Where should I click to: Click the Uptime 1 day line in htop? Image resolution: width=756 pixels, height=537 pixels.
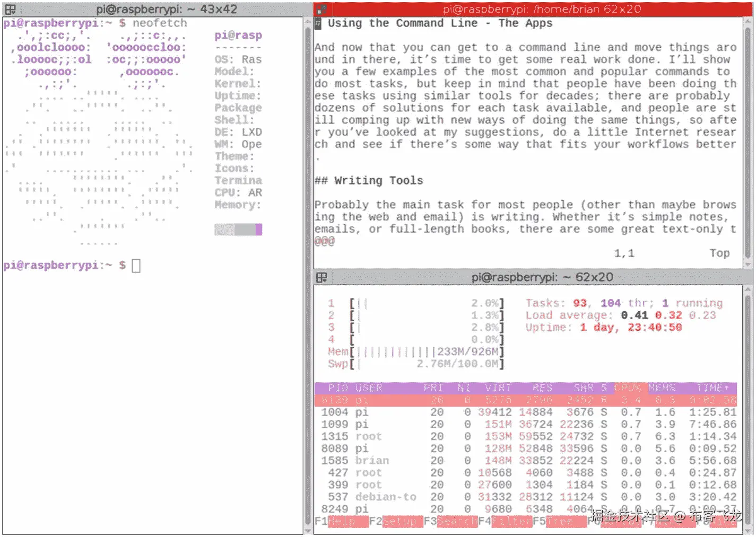pos(604,328)
